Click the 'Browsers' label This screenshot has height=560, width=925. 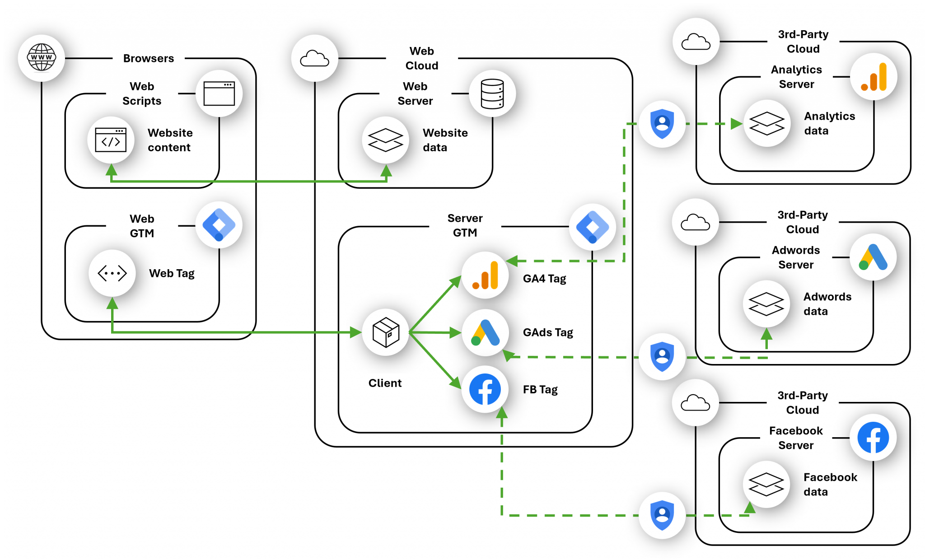[149, 58]
